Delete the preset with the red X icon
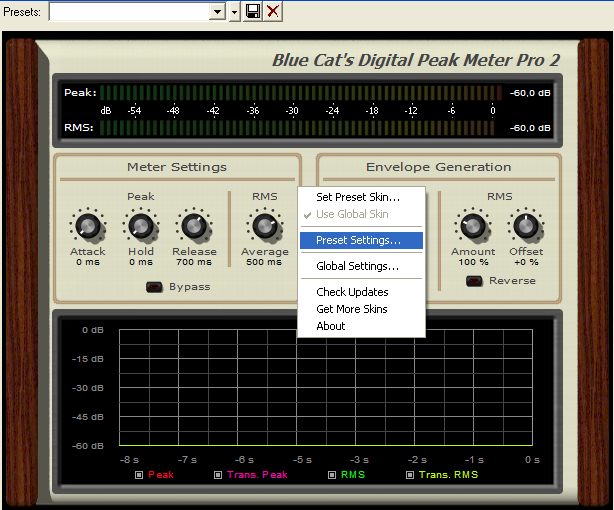Screen dimensions: 614x510 click(x=273, y=11)
